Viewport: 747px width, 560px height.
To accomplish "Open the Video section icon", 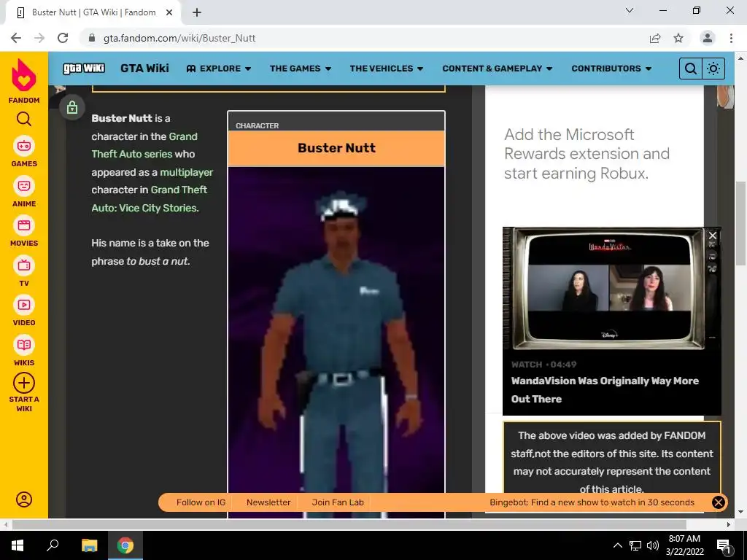I will pyautogui.click(x=24, y=305).
